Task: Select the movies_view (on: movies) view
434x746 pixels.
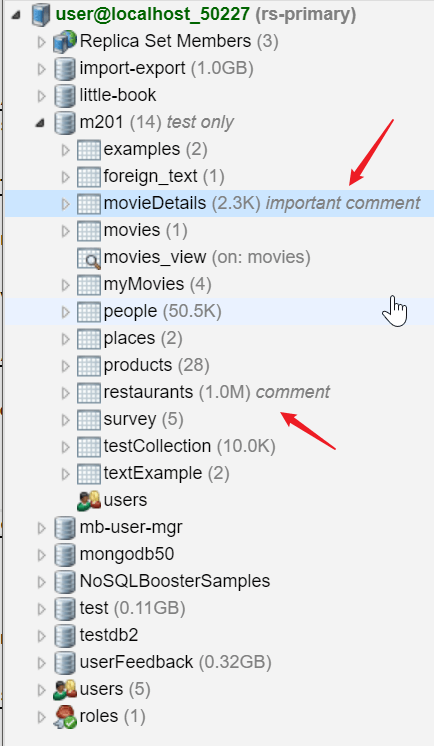Action: pos(207,257)
